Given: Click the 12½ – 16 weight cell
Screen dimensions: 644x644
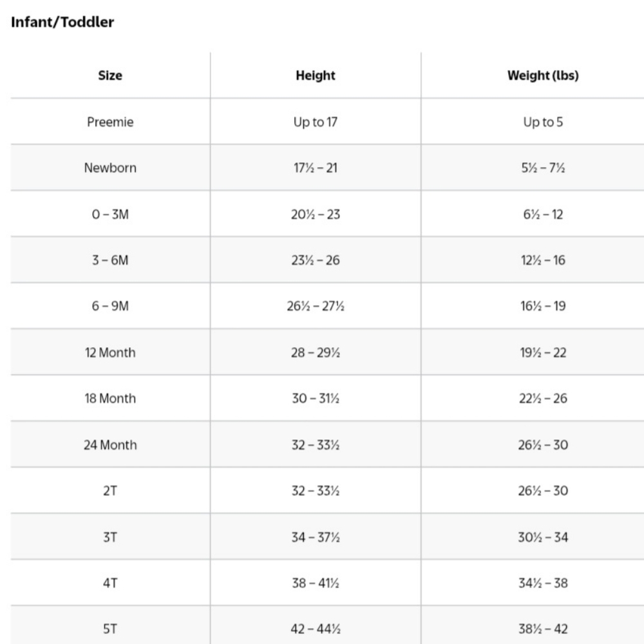Looking at the screenshot, I should pyautogui.click(x=543, y=260).
